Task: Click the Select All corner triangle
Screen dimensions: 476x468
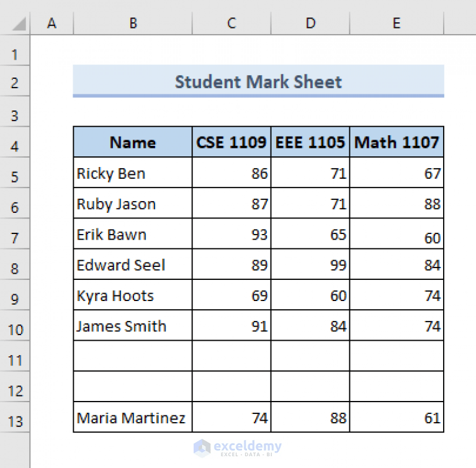Action: pos(19,24)
